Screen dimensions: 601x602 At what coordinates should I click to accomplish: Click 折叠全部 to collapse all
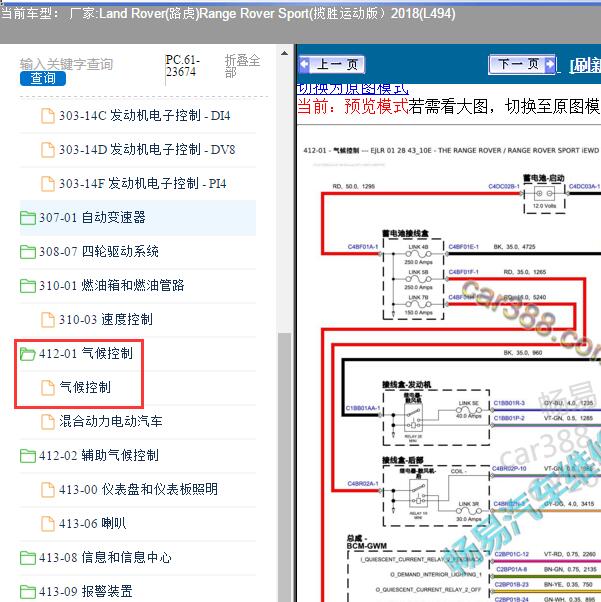pyautogui.click(x=242, y=66)
